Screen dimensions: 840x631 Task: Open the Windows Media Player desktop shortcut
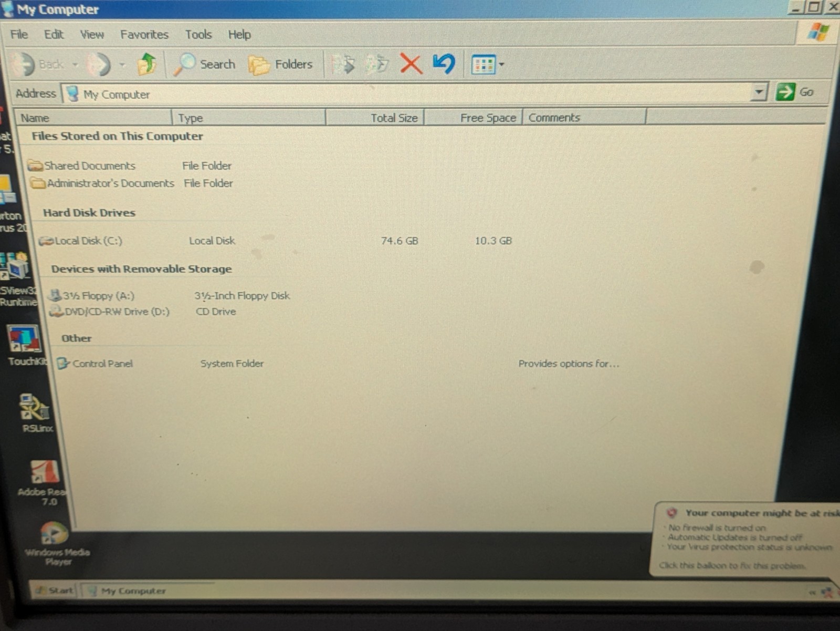(57, 543)
